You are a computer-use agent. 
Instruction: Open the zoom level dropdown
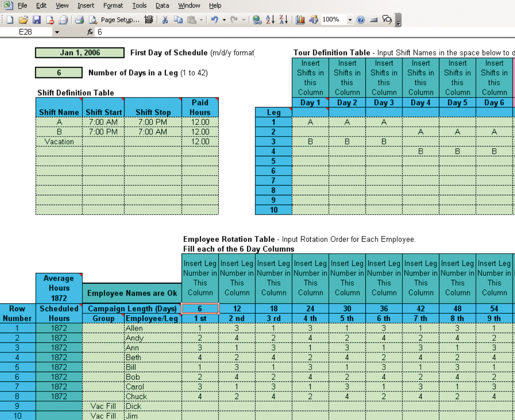click(x=349, y=20)
